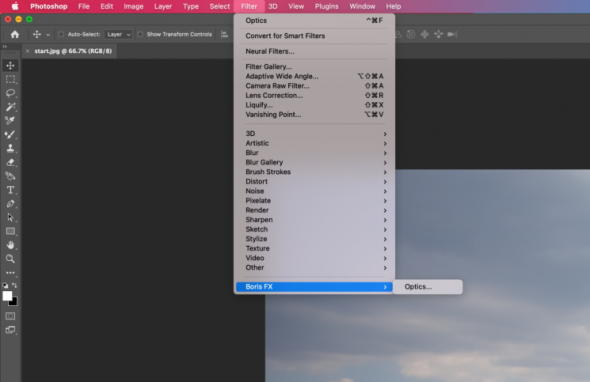Expand the Blur Gallery submenu

click(314, 162)
